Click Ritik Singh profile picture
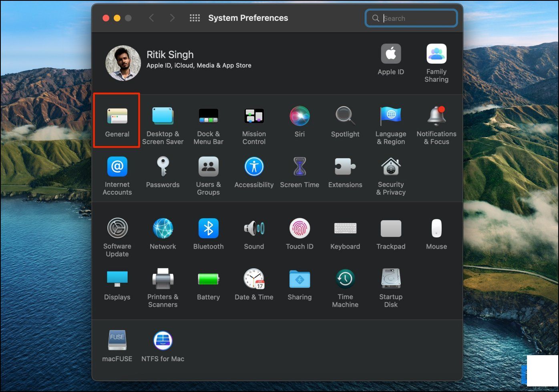Image resolution: width=559 pixels, height=392 pixels. coord(123,63)
